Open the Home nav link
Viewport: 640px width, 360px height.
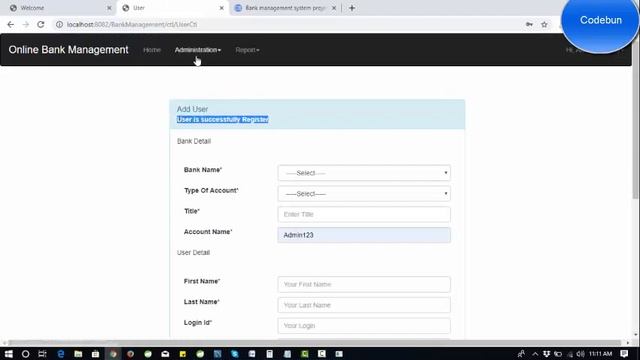pos(152,50)
